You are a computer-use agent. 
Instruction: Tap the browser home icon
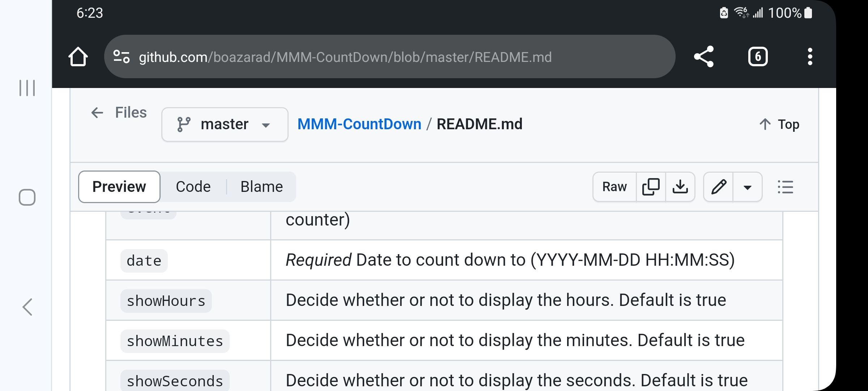click(78, 57)
